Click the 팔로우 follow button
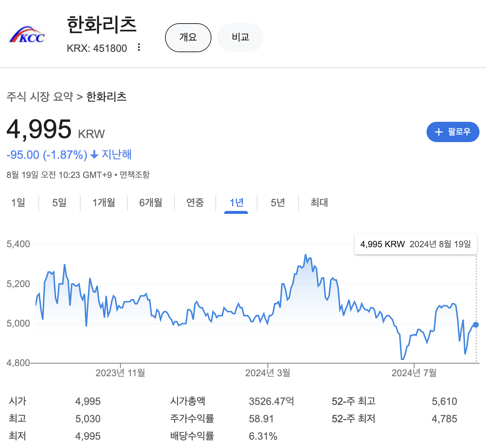The height and width of the screenshot is (448, 486). pos(453,132)
